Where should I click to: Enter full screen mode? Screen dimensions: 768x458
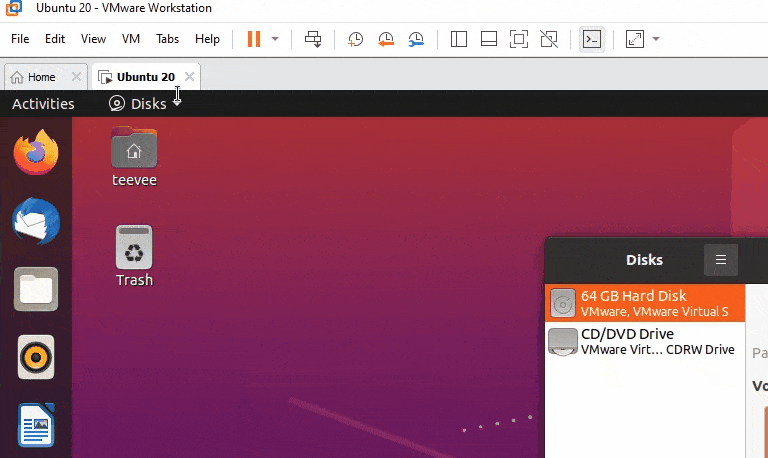point(518,39)
